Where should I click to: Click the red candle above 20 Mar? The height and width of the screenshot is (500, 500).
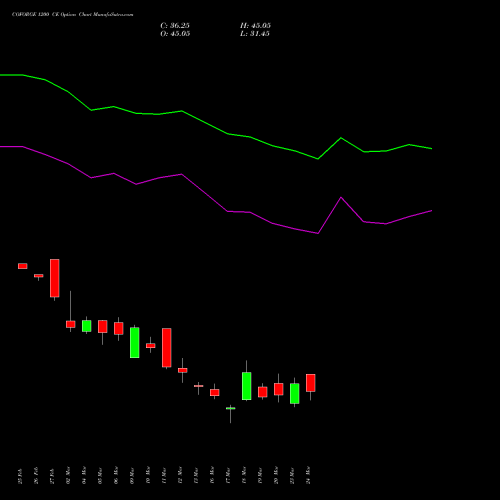[279, 389]
